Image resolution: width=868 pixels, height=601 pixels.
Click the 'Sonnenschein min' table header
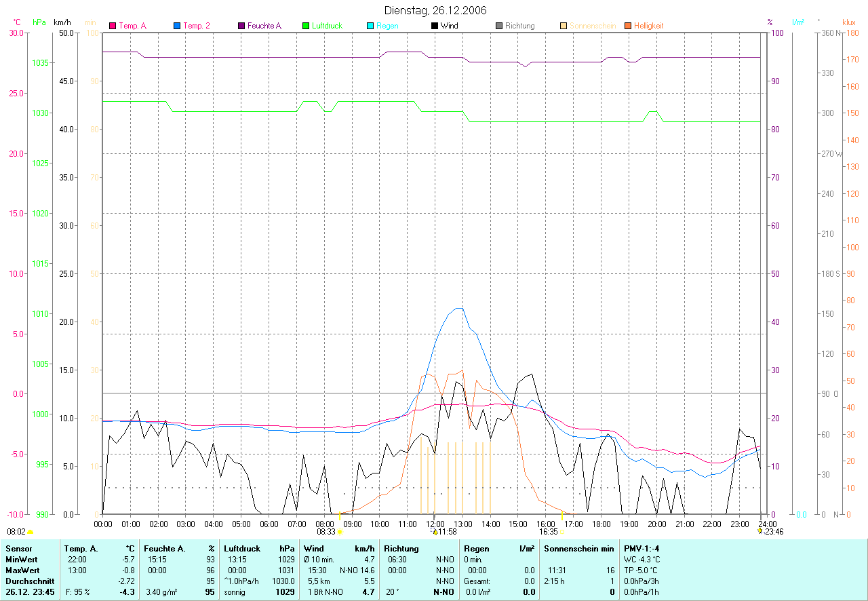(x=579, y=548)
